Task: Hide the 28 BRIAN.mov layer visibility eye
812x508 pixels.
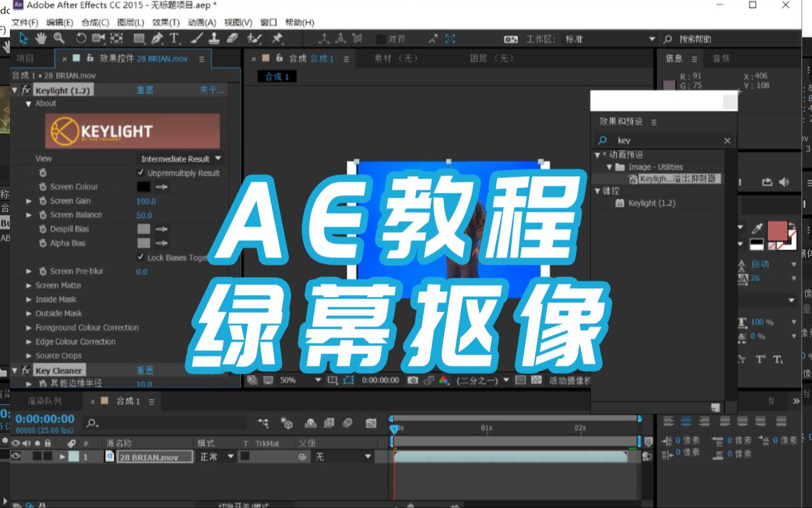Action: (15, 456)
